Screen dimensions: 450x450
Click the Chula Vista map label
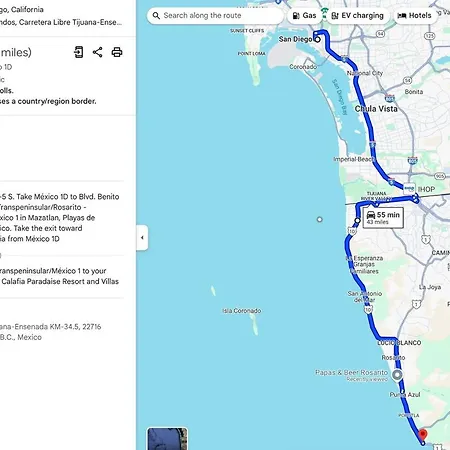click(x=376, y=109)
